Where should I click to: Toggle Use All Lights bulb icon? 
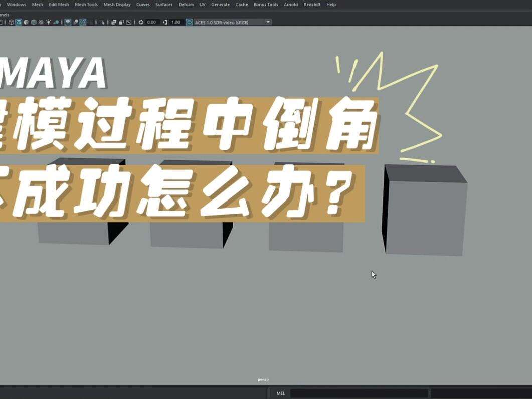[x=49, y=22]
